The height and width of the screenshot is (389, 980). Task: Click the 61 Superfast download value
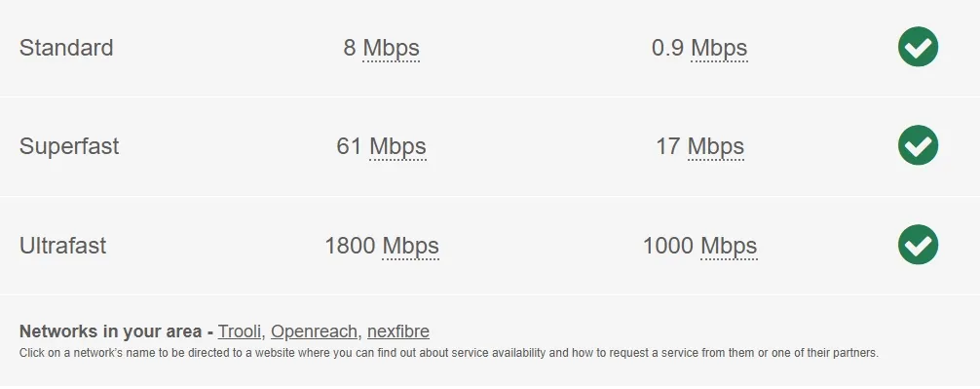point(350,146)
